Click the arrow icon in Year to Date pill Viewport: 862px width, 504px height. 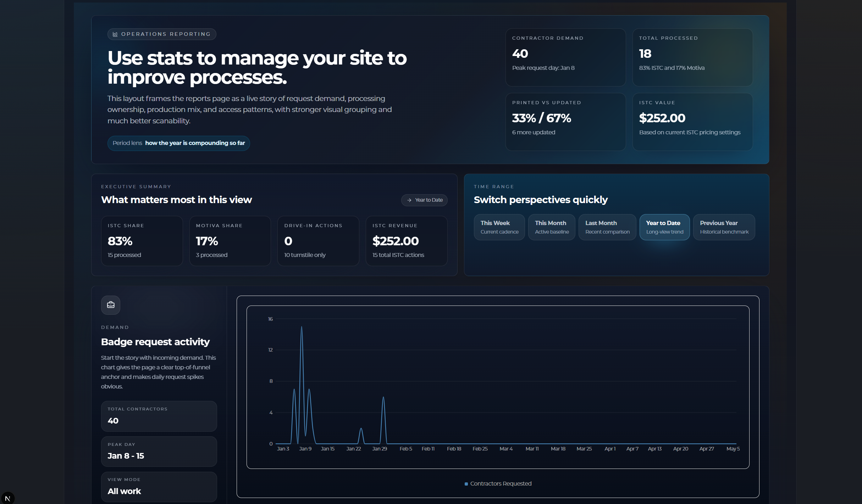click(x=409, y=200)
